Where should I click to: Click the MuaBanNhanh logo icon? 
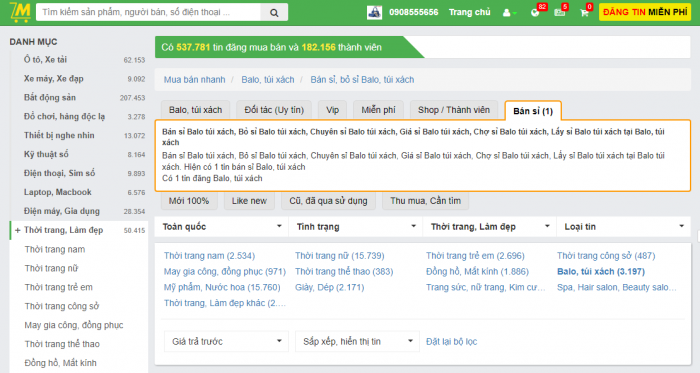[x=20, y=12]
